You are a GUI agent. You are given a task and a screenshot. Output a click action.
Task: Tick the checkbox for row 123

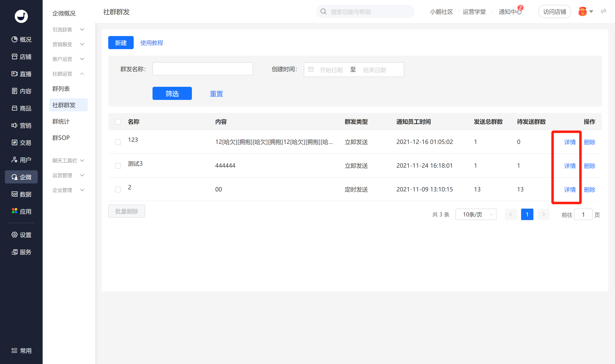[x=118, y=142]
